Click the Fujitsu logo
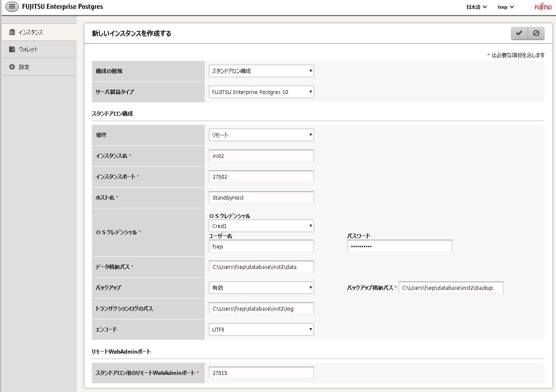Image resolution: width=556 pixels, height=392 pixels. pos(543,7)
